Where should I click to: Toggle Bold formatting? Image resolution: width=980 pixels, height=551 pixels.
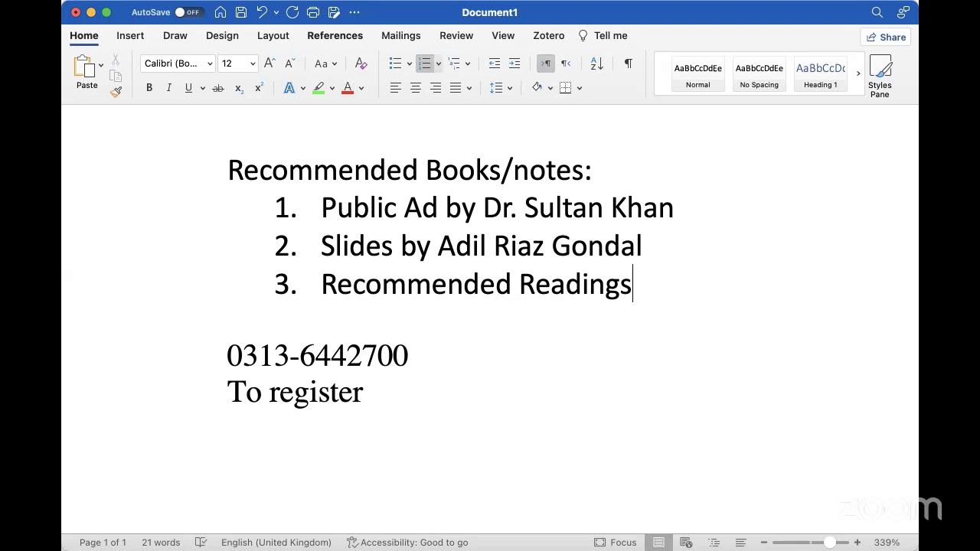point(149,88)
